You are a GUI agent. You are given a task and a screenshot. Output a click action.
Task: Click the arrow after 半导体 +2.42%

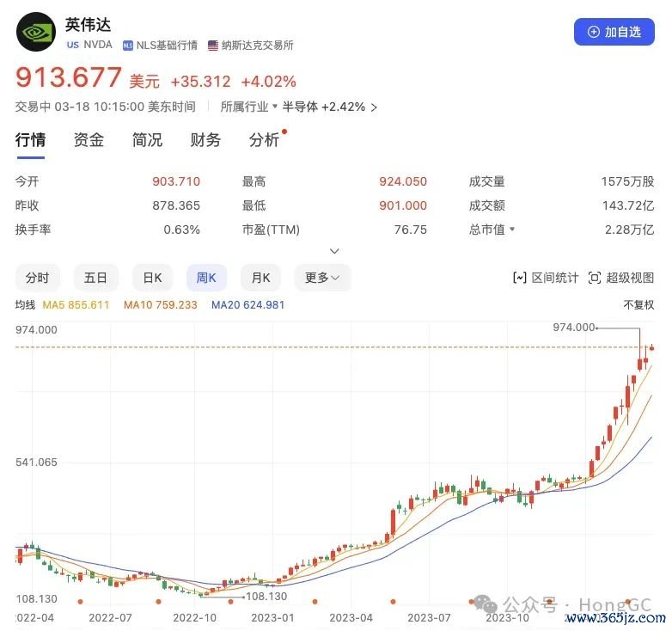[x=374, y=107]
